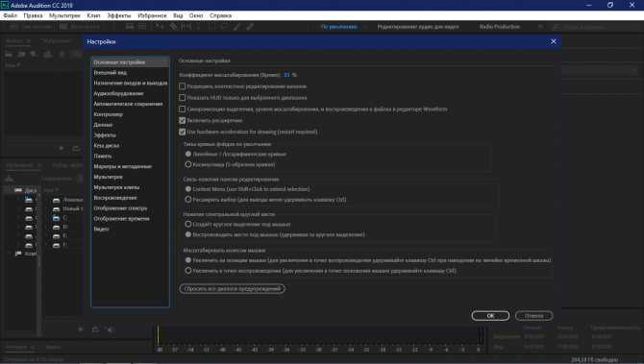This screenshot has width=644, height=364.
Task: Select the lower radio under Масштабировать колесом мыши
Action: pyautogui.click(x=188, y=271)
